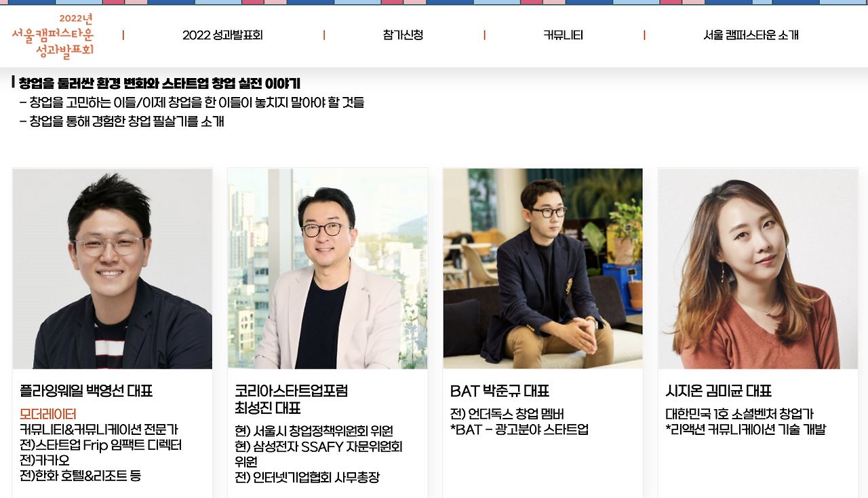Click the photo of 백영선 대표
Viewport: 868px width, 498px height.
[x=113, y=269]
